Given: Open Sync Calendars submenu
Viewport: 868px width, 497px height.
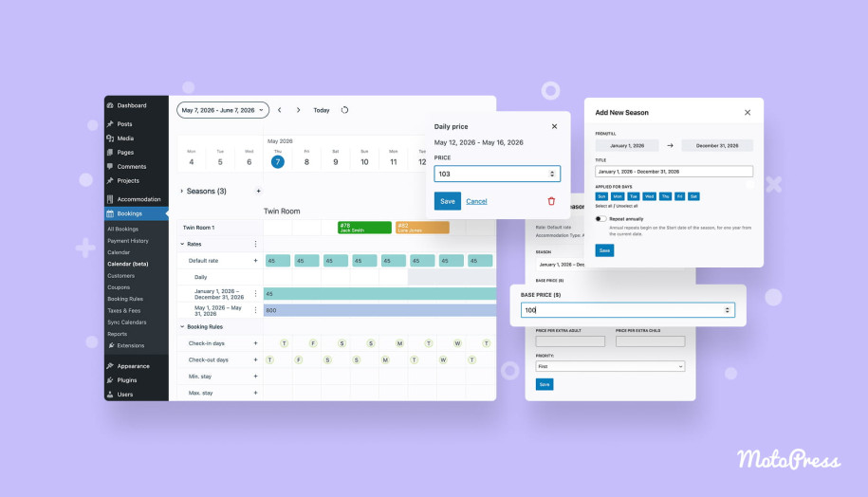Looking at the screenshot, I should [127, 322].
